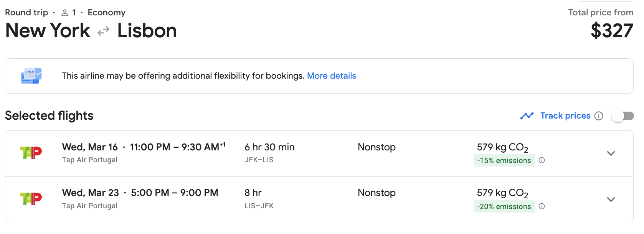Click the Track prices trend line icon

pyautogui.click(x=527, y=116)
